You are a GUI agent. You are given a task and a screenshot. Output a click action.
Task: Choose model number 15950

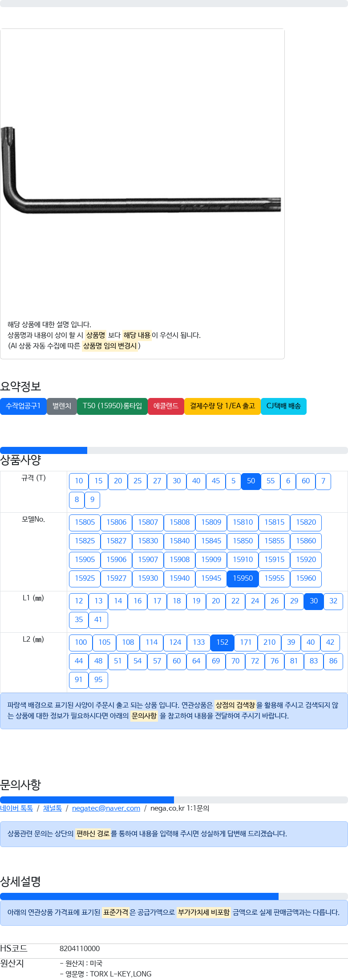coord(243,578)
